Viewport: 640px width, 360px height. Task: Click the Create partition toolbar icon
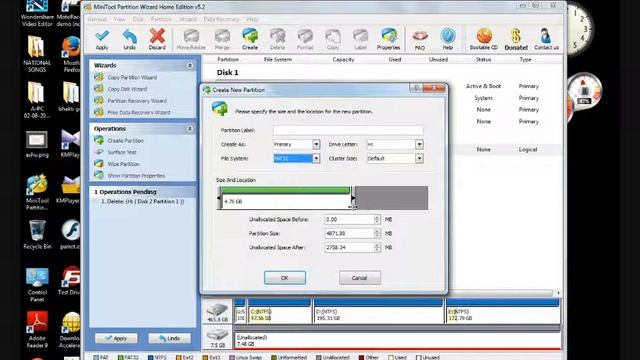pos(250,40)
